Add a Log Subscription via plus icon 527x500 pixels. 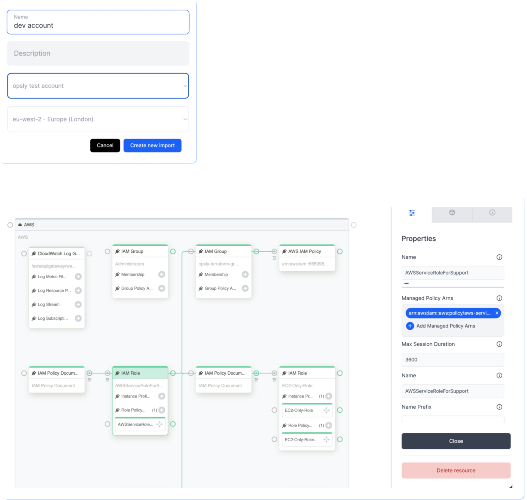pyautogui.click(x=78, y=318)
